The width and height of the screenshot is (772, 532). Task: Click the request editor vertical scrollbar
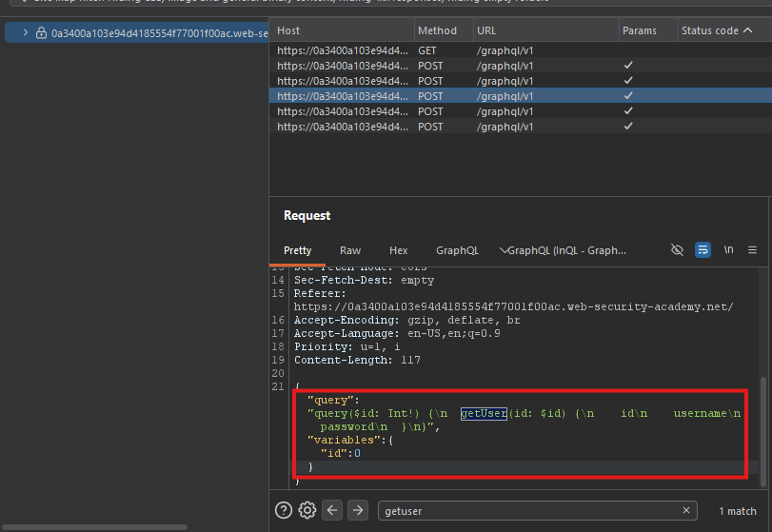(763, 431)
